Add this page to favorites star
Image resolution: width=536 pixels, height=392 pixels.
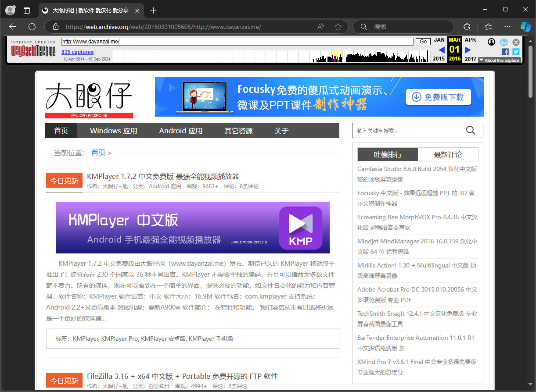point(338,27)
